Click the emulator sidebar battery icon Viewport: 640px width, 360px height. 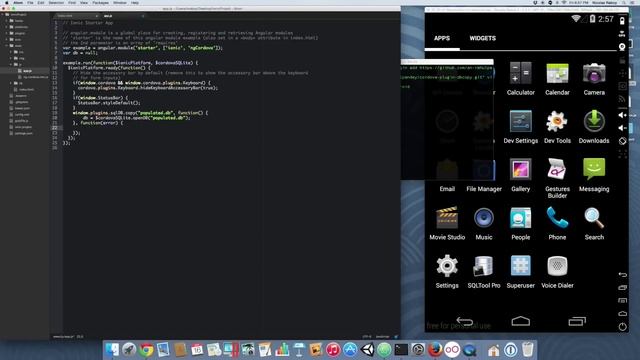point(622,20)
